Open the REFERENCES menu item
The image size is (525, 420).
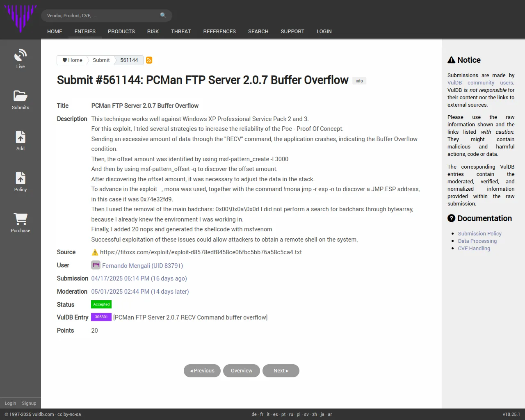(219, 32)
